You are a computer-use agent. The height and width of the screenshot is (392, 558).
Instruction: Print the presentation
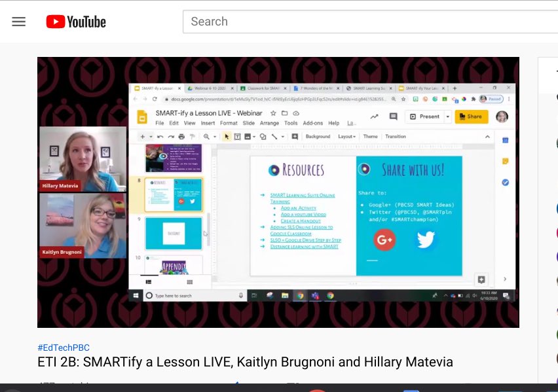click(x=181, y=137)
